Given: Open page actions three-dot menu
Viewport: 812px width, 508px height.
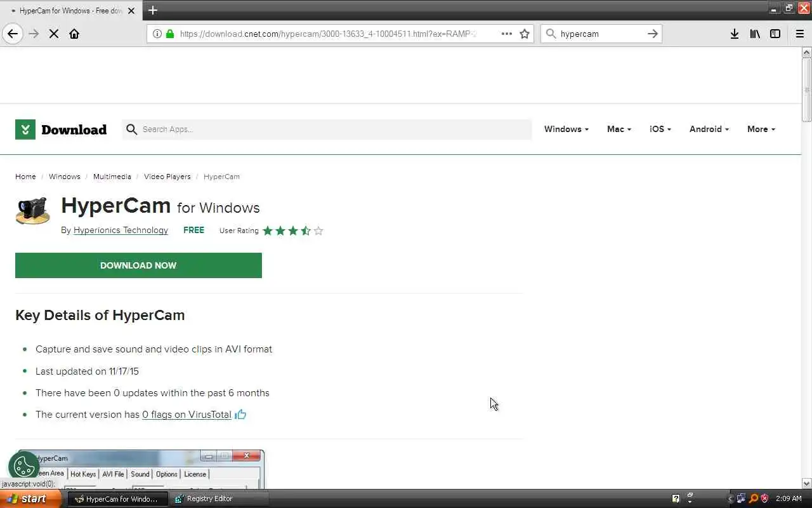Looking at the screenshot, I should [x=506, y=34].
